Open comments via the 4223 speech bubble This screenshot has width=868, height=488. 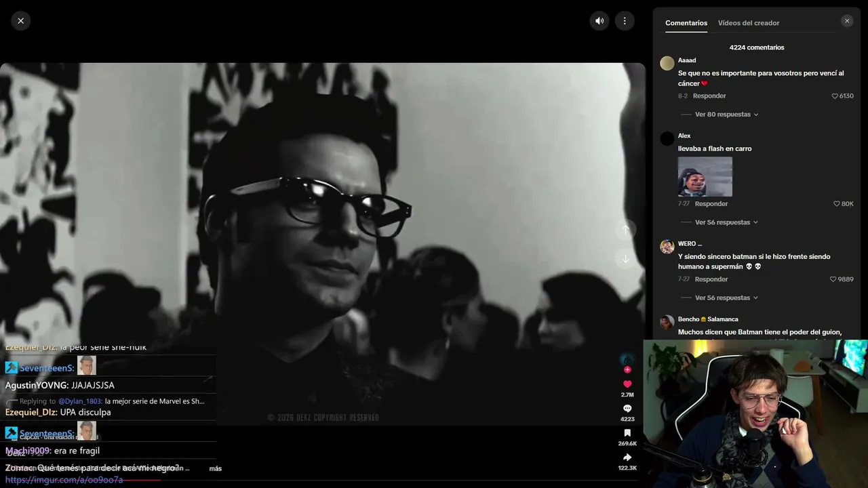pos(627,409)
